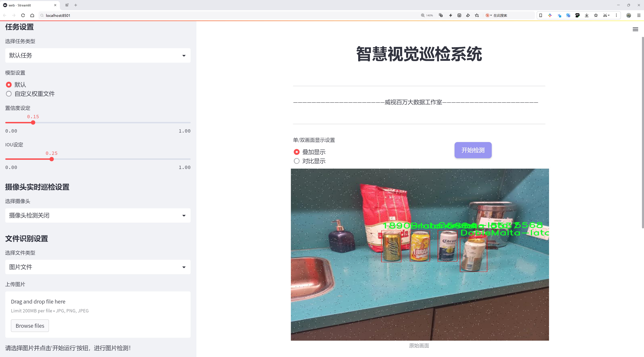The image size is (644, 357).
Task: Expand the 选择摄像头 dropdown
Action: tap(98, 215)
